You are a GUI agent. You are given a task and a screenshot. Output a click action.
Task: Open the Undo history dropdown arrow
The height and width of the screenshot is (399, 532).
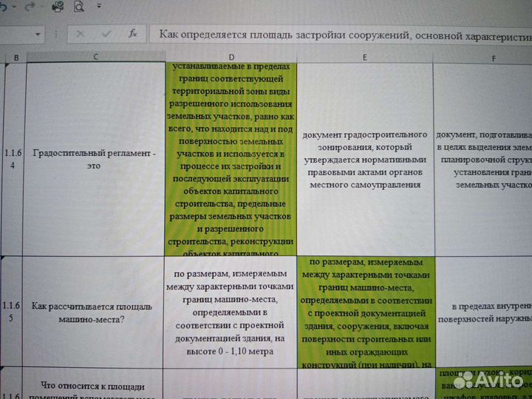pos(15,7)
